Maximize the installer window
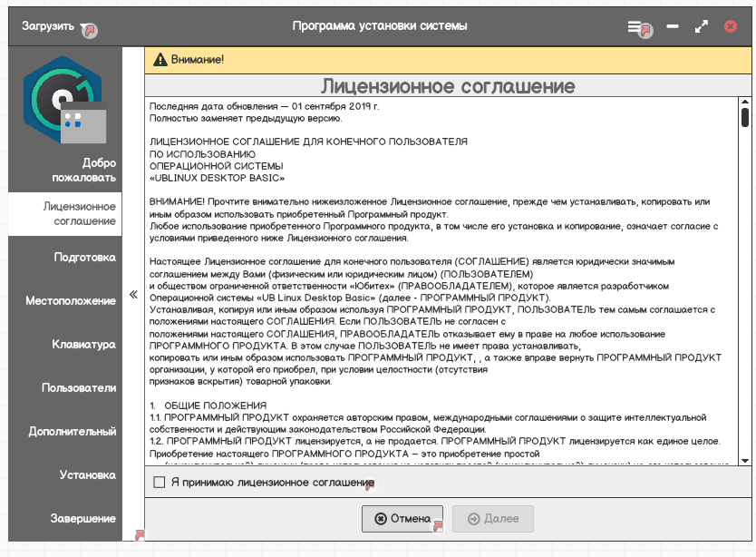The height and width of the screenshot is (557, 756). tap(702, 26)
